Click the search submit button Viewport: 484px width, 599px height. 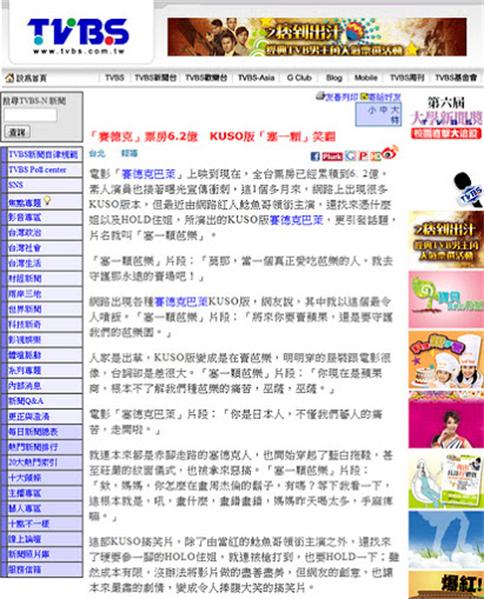[x=17, y=132]
